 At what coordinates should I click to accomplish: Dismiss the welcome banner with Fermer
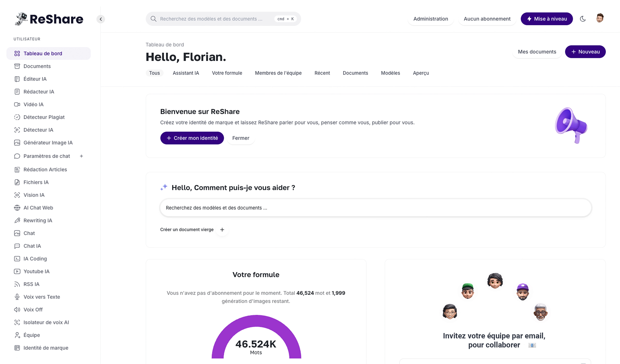click(x=241, y=138)
